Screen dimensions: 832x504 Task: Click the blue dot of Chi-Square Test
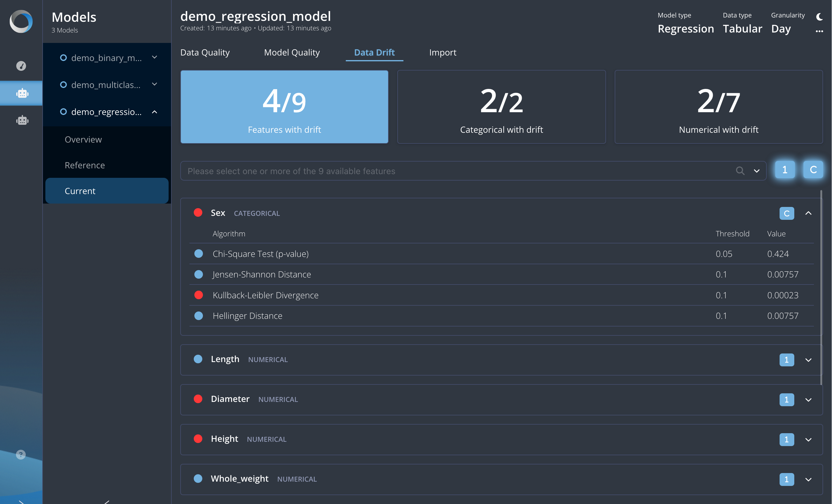pos(199,254)
